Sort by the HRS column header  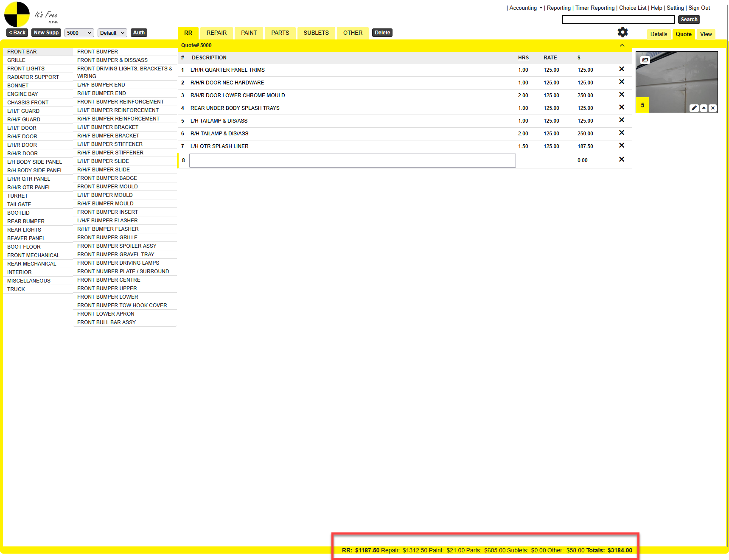[x=523, y=58]
